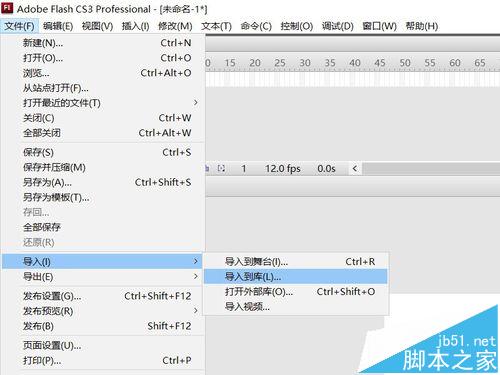500x375 pixels.
Task: Click the timeline scroll left arrow
Action: pos(355,169)
